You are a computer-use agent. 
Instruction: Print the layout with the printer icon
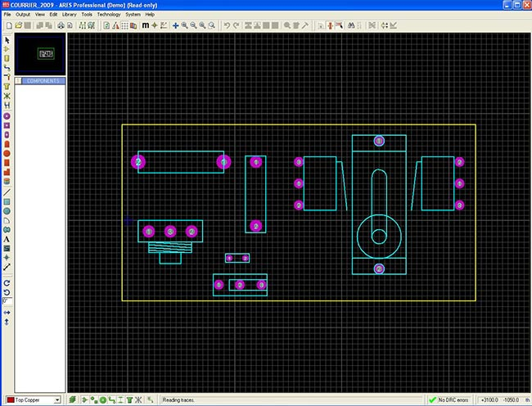(61, 25)
